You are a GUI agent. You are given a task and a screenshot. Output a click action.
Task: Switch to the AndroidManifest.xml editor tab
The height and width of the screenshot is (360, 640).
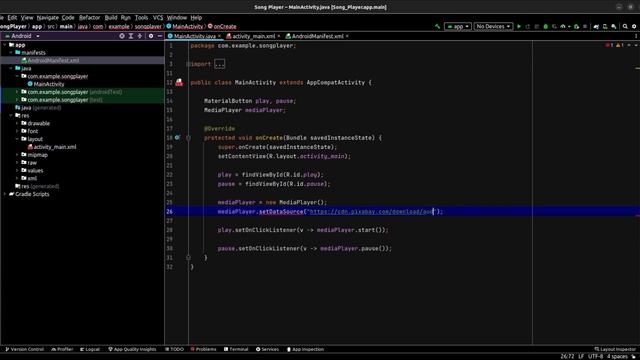pyautogui.click(x=317, y=36)
